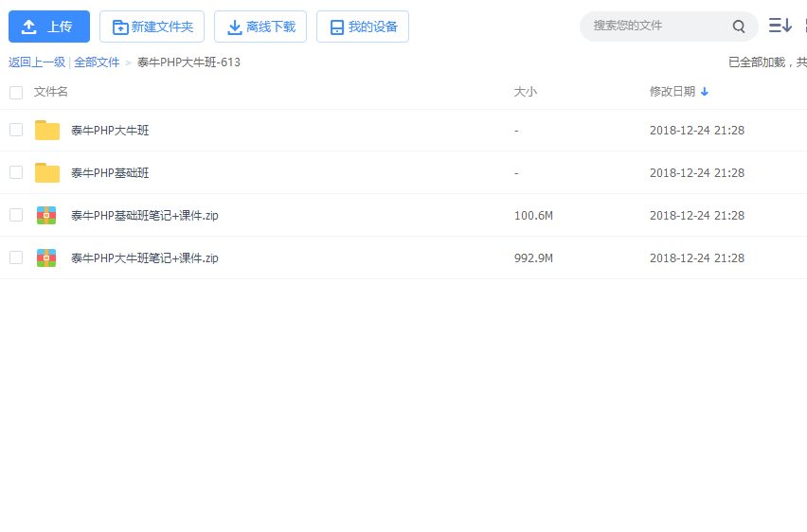807x532 pixels.
Task: Check the box for 泰牛PHP基础班 folder
Action: click(16, 172)
